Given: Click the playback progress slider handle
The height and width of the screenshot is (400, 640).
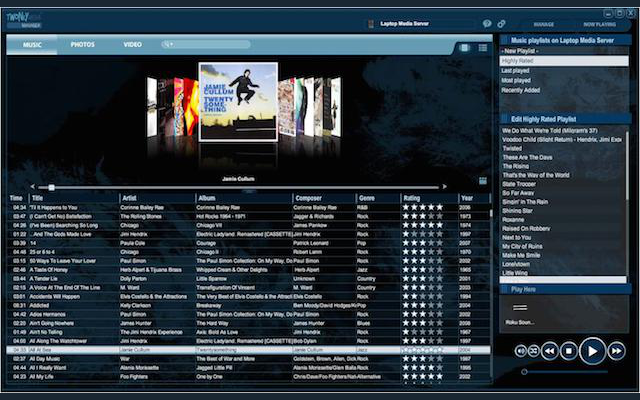Looking at the screenshot, I should click(524, 372).
